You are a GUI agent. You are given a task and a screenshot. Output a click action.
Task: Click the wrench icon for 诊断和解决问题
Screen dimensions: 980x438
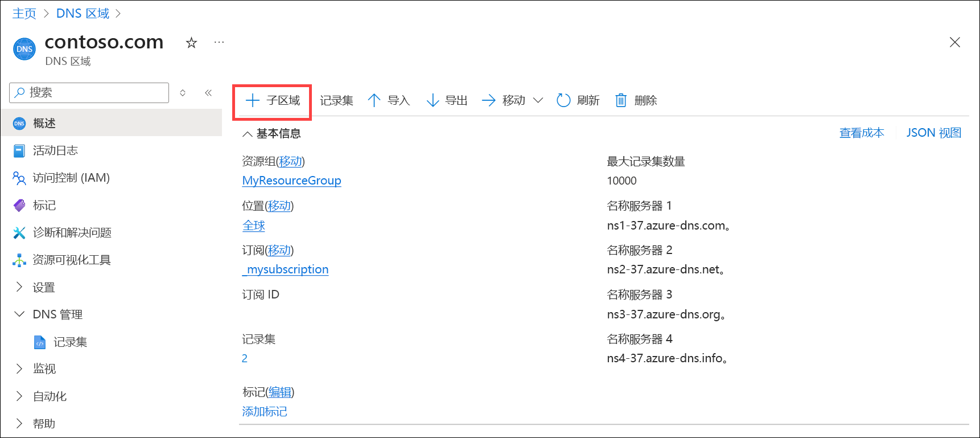click(19, 232)
